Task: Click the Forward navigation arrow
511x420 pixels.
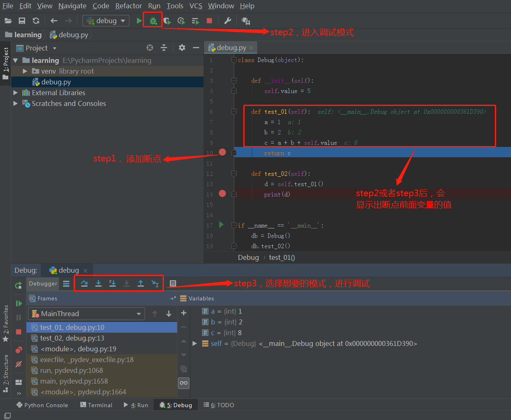Action: 68,21
